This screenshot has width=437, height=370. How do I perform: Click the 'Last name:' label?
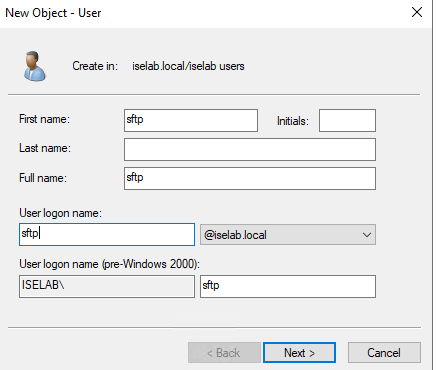click(x=45, y=148)
